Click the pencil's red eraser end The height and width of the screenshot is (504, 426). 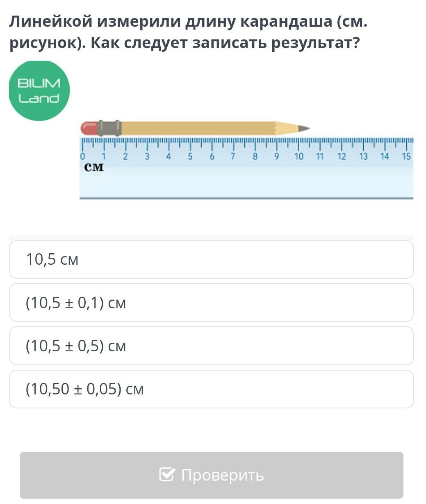click(x=89, y=128)
